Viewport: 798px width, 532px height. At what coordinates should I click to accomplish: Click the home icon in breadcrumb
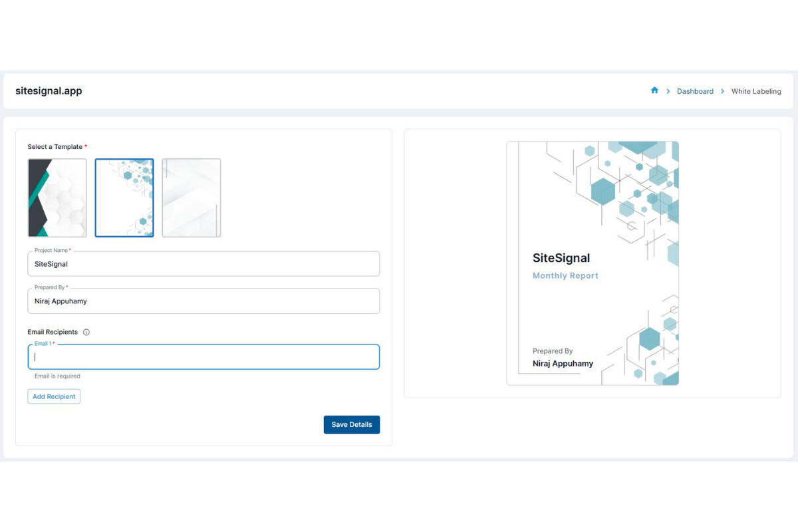(654, 90)
